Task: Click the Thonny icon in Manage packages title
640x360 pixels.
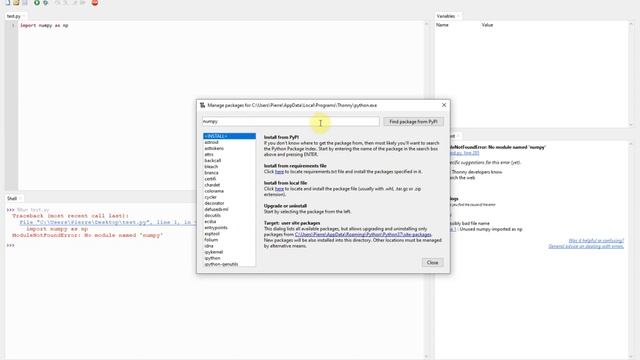Action: pyautogui.click(x=202, y=105)
